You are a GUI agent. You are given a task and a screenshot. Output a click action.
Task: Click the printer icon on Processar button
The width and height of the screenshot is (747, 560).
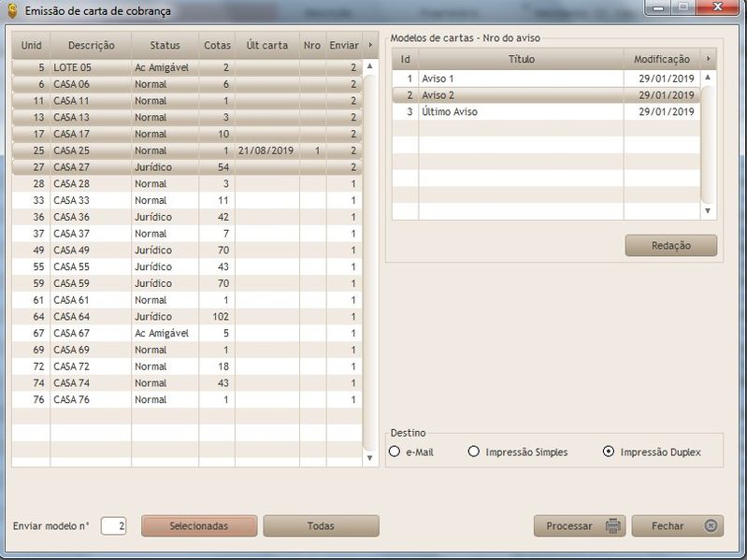point(613,526)
